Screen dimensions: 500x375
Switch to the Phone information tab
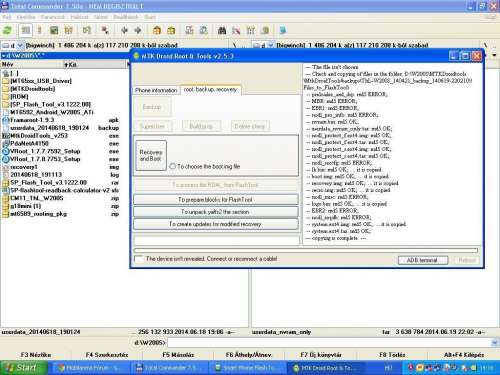click(156, 90)
